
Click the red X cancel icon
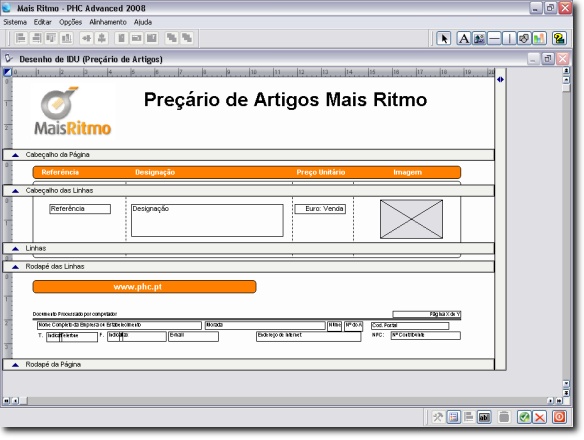tap(539, 417)
